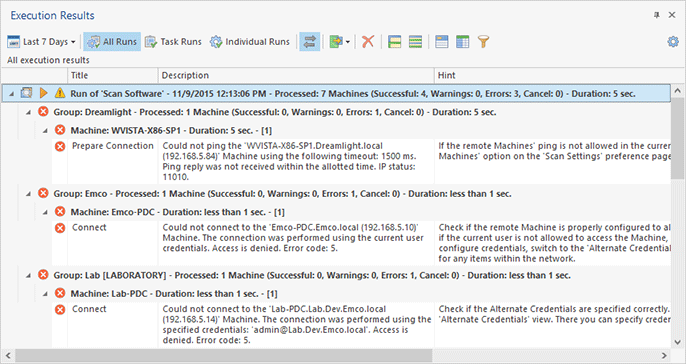The width and height of the screenshot is (686, 364).
Task: Collapse the Group: Emco node
Action: point(28,193)
